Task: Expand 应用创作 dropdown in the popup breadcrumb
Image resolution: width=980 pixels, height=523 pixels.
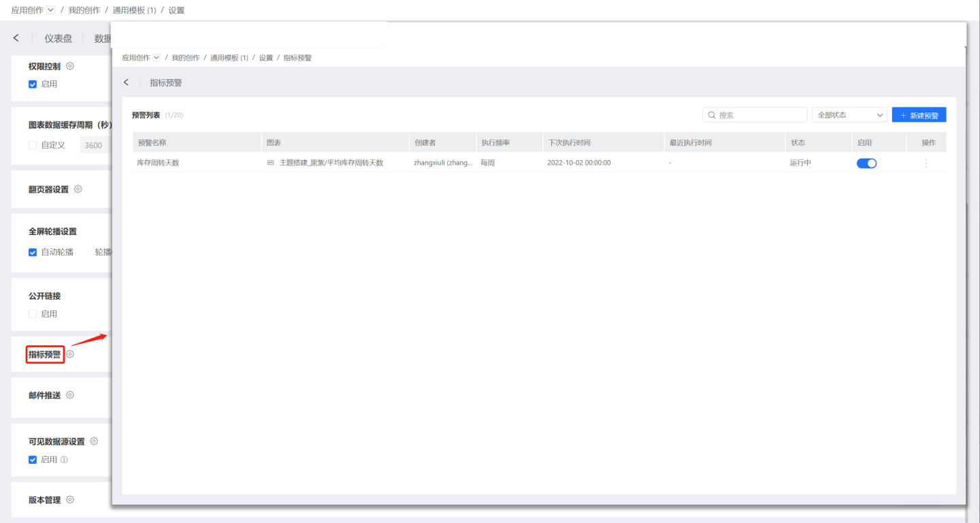Action: click(157, 58)
